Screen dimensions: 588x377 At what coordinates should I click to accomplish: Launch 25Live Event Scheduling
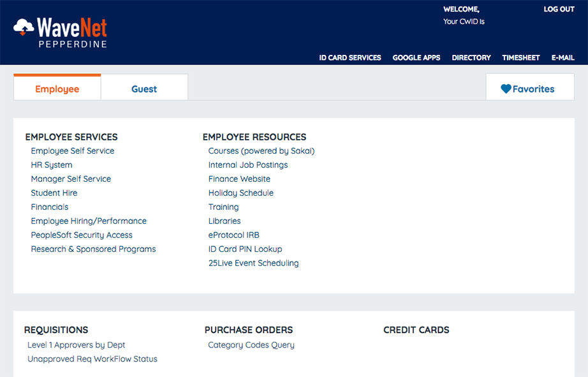253,263
